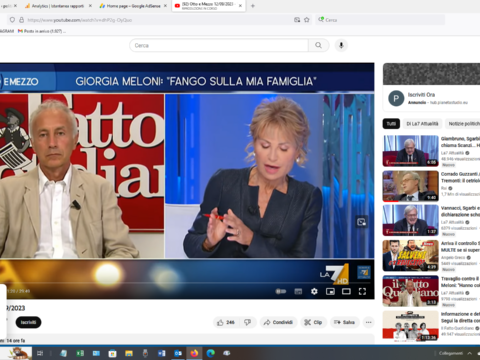The image size is (480, 360).
Task: Click the YouTube search magnifier button
Action: [x=319, y=45]
